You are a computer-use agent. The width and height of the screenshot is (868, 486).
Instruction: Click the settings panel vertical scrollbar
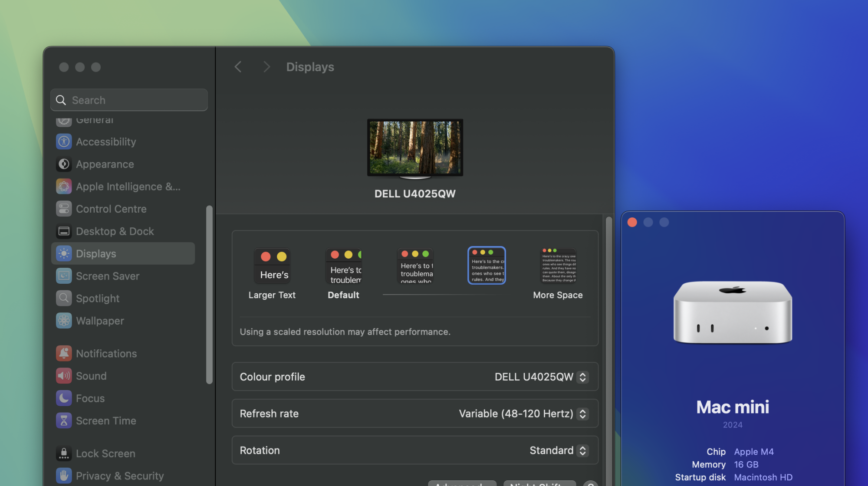[608, 347]
